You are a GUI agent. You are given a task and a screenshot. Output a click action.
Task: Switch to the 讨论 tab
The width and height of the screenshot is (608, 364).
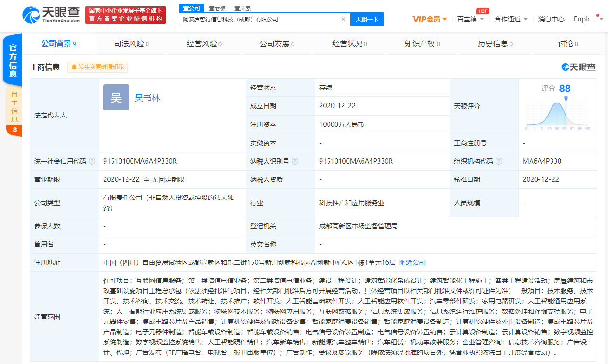click(566, 43)
